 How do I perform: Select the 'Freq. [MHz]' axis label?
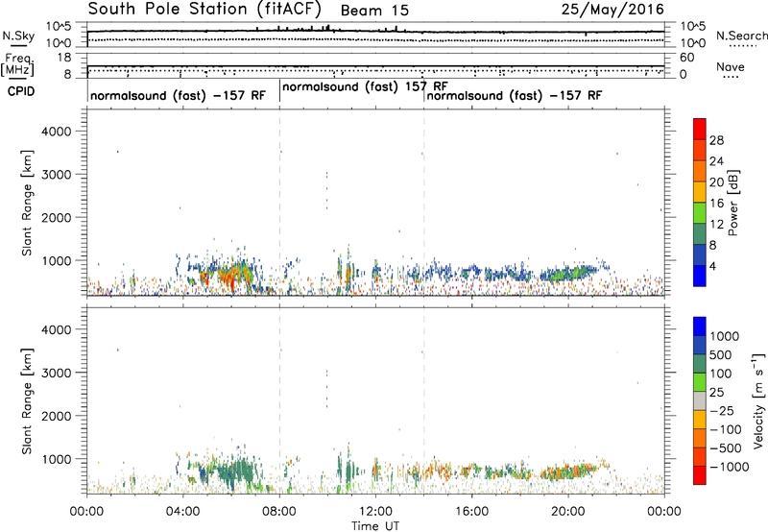(x=17, y=64)
